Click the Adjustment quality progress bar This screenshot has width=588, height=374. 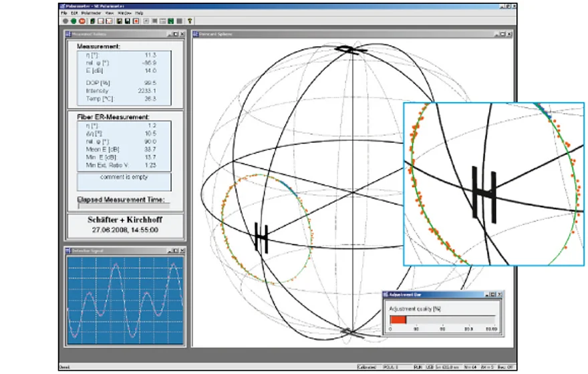(442, 319)
